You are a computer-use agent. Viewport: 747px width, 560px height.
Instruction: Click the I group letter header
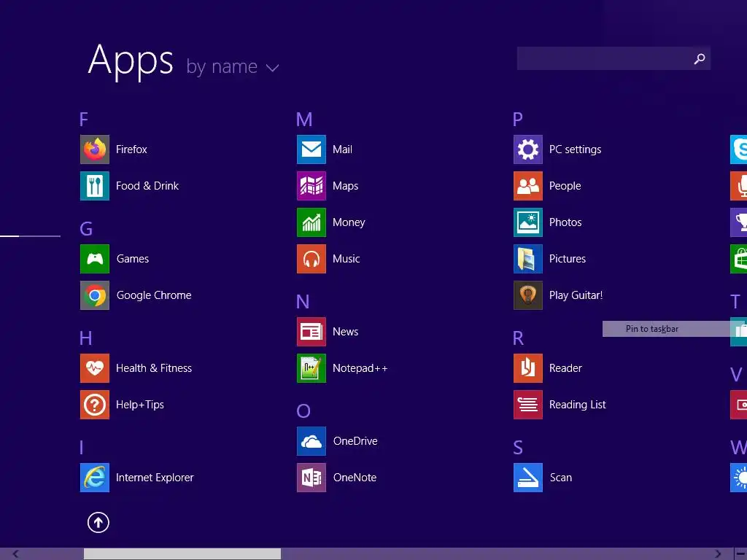click(82, 448)
